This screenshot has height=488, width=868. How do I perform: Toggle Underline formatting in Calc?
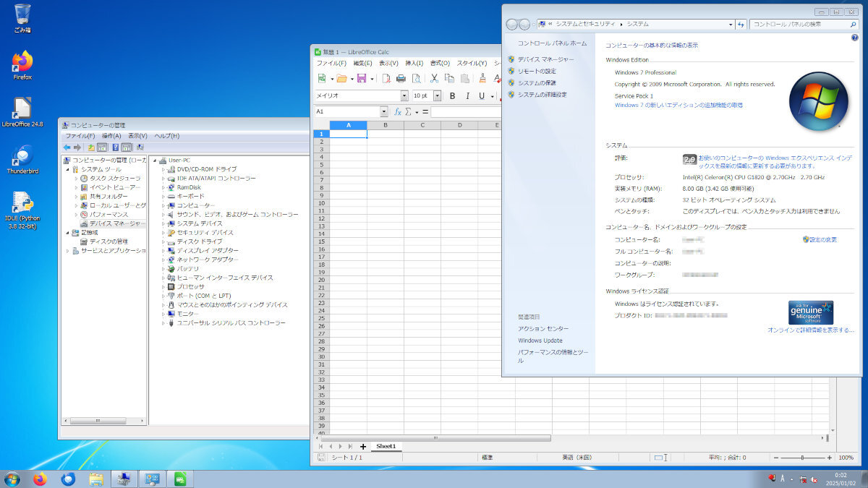click(x=481, y=95)
